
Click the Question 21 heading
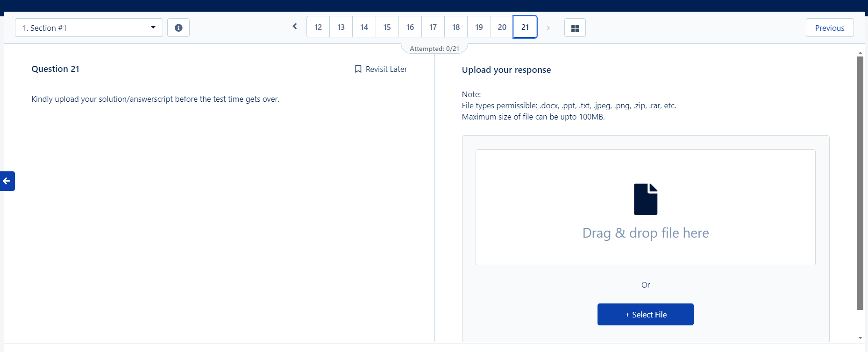55,69
